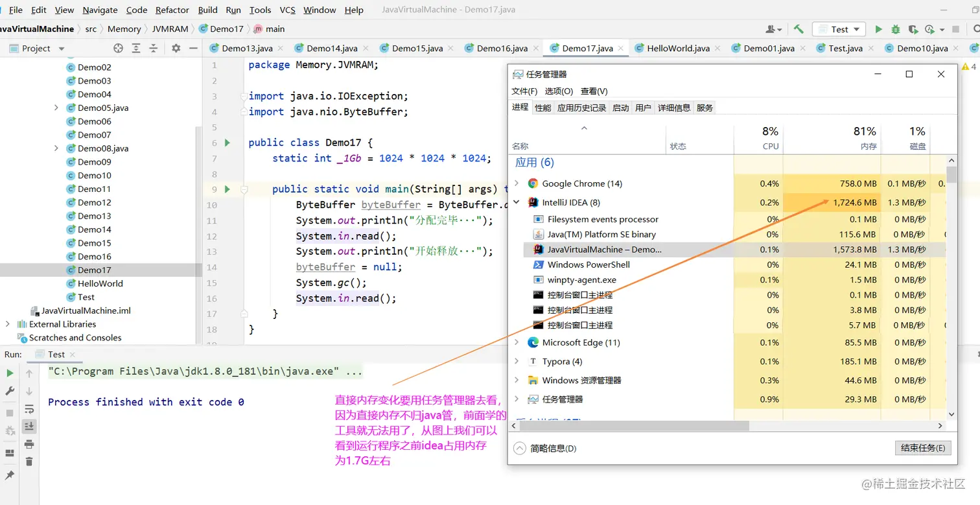Screen dimensions: 980x505
Task: Click the up arrow in Run panel
Action: (29, 373)
